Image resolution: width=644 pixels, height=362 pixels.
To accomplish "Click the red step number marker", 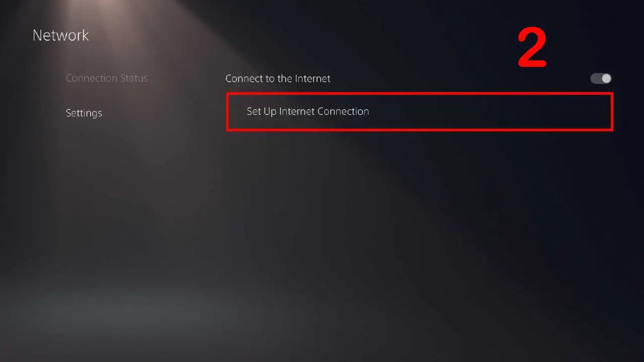I will [532, 49].
